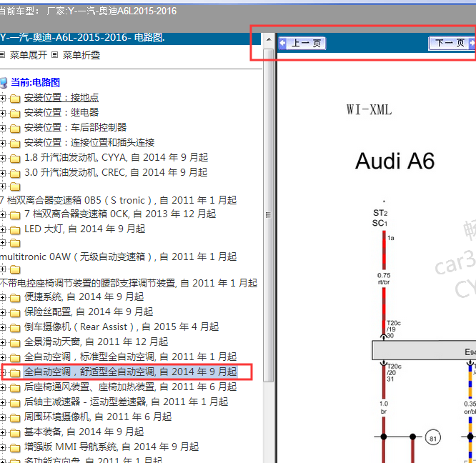Open 基本装备 entry
Image resolution: width=476 pixels, height=463 pixels.
tap(84, 432)
